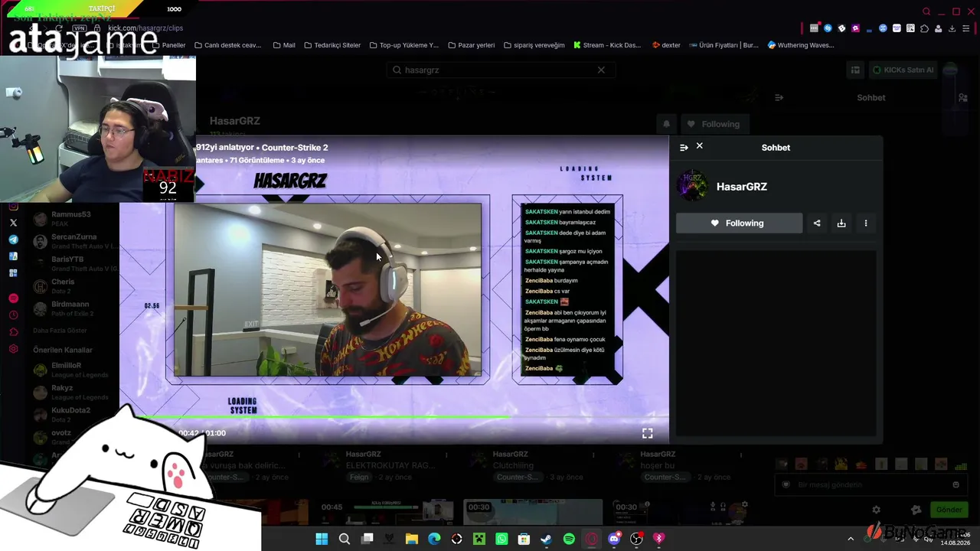Open chat settings gear near Gönder
Image resolution: width=980 pixels, height=551 pixels.
tap(876, 510)
